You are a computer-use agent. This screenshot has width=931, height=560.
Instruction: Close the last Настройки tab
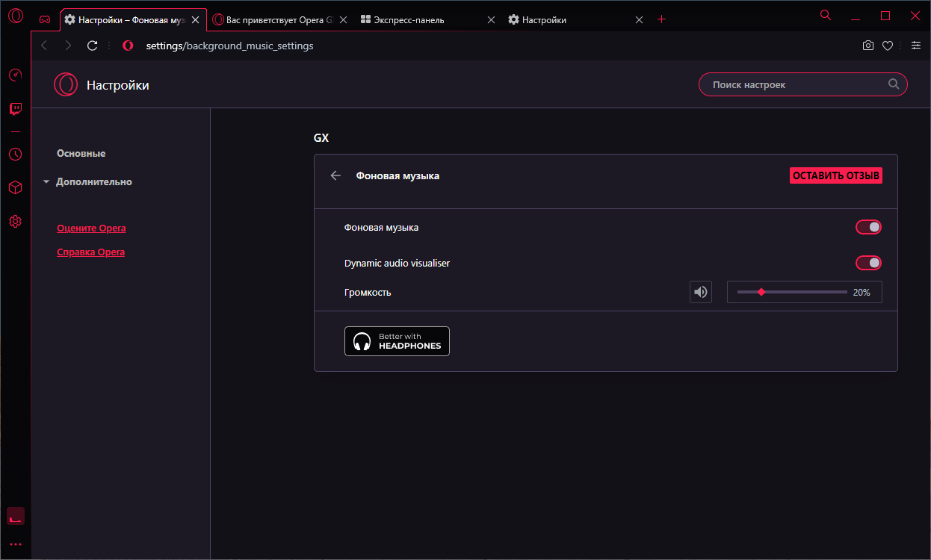point(639,20)
